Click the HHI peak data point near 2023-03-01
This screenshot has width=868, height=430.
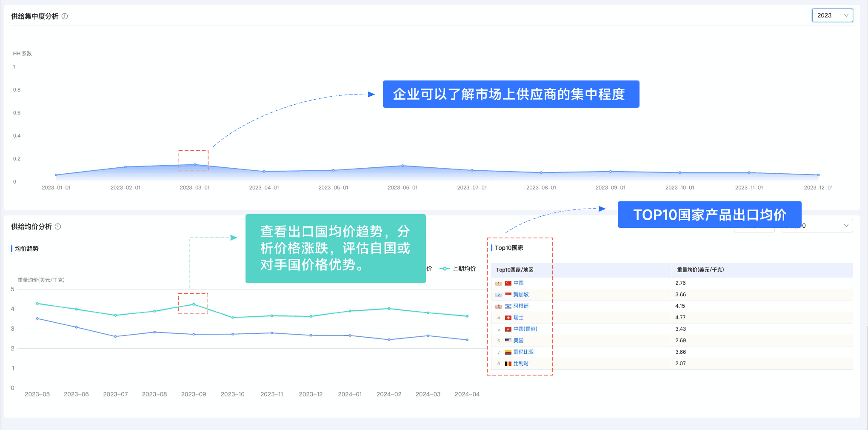[x=194, y=164]
